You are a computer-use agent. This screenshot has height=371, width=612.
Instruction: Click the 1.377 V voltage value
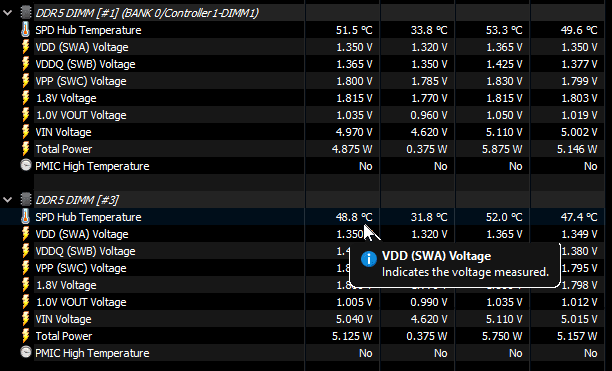pyautogui.click(x=579, y=64)
